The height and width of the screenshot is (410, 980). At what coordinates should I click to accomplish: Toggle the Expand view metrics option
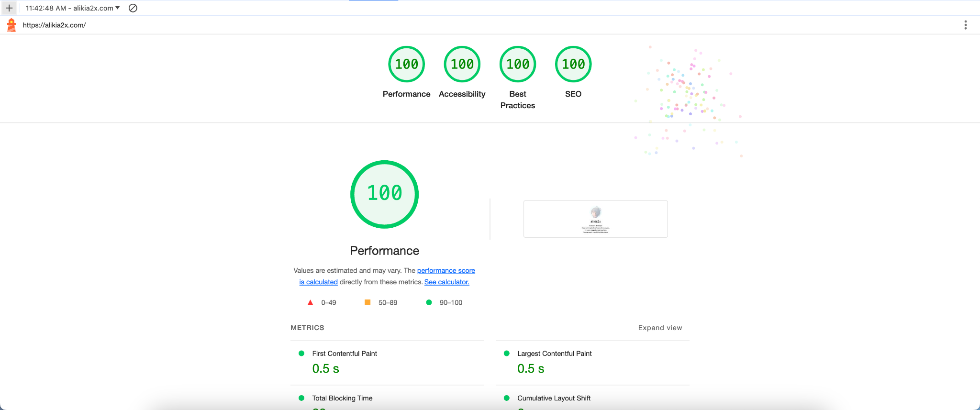pyautogui.click(x=660, y=328)
